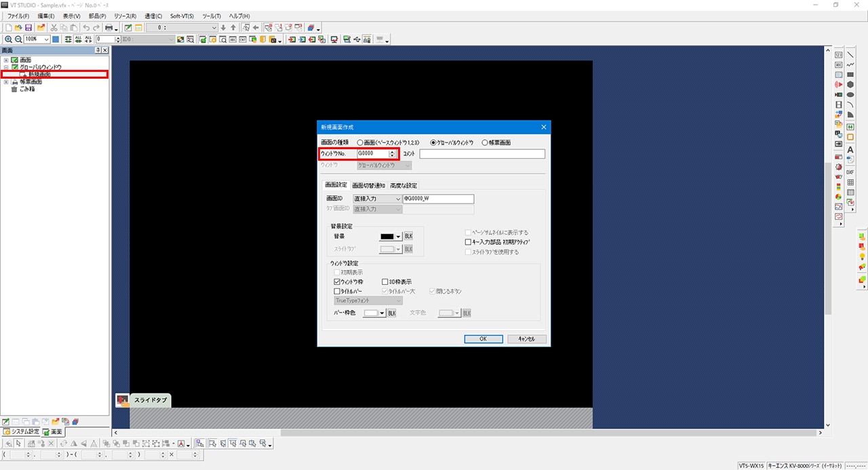This screenshot has height=470, width=868.
Task: Open the 背景 black color swatch
Action: (391, 236)
